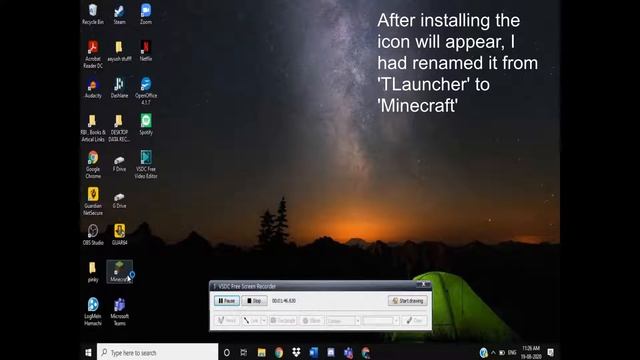Select the F Drive shortcut
The width and height of the screenshot is (640, 360).
pos(119,162)
